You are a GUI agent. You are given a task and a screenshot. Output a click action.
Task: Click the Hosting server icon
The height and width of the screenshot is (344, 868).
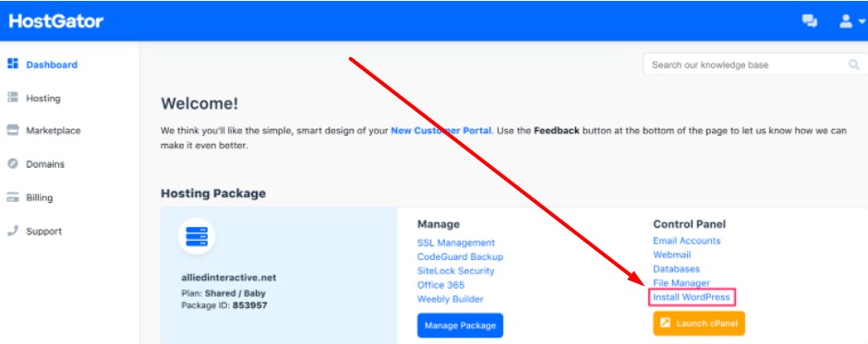pos(13,98)
